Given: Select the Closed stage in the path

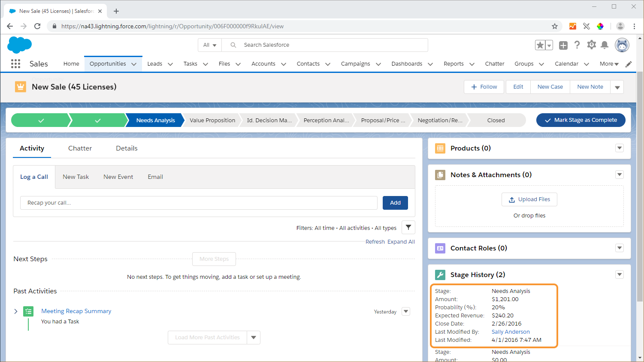Looking at the screenshot, I should tap(496, 121).
